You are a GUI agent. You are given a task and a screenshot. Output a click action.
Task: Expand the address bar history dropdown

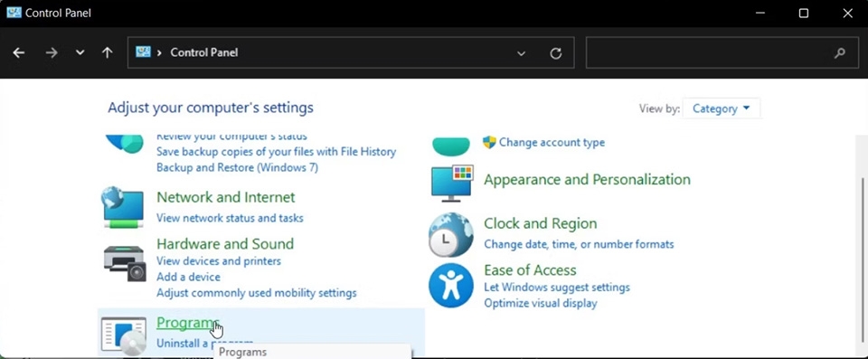click(x=521, y=53)
